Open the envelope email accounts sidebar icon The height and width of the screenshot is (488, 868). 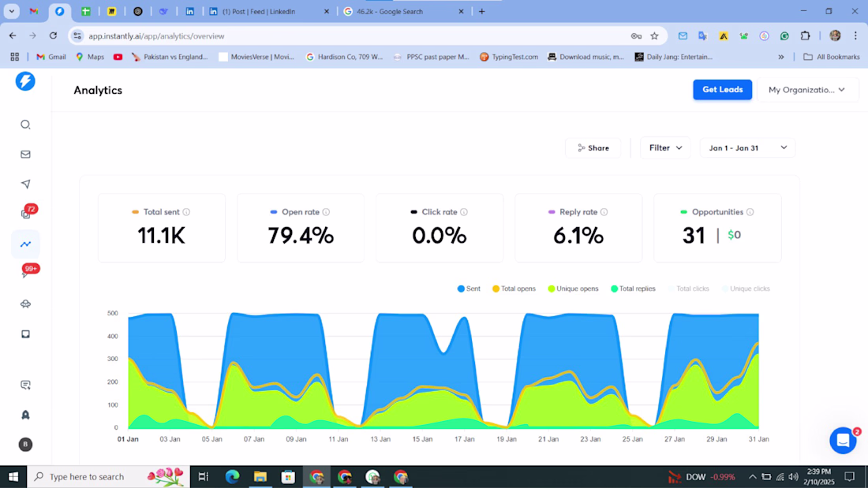25,155
